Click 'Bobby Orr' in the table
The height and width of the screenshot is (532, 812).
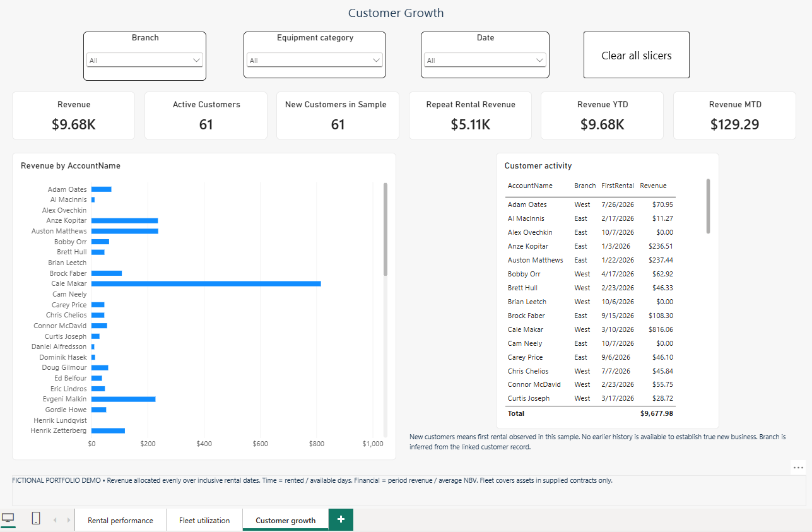pos(524,274)
